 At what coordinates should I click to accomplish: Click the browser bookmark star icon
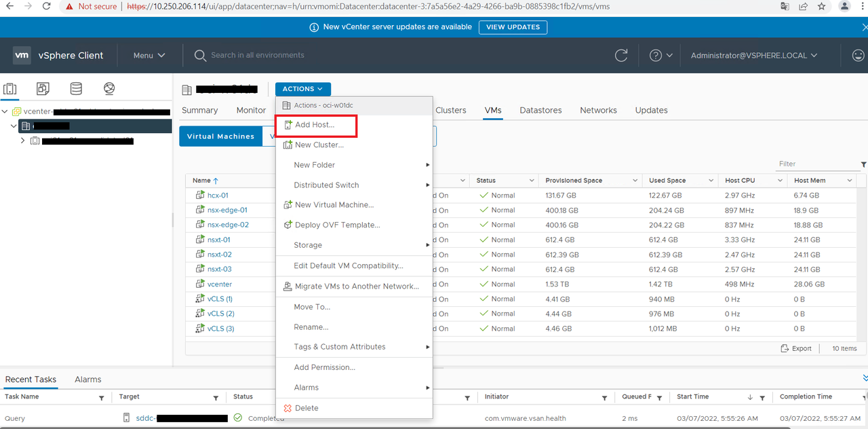pos(821,6)
